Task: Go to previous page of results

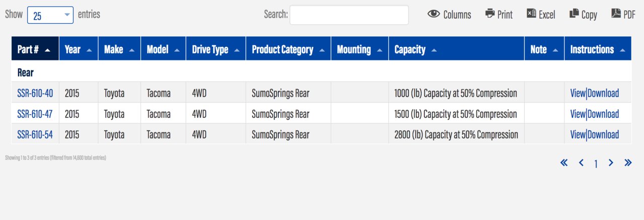Action: click(581, 163)
